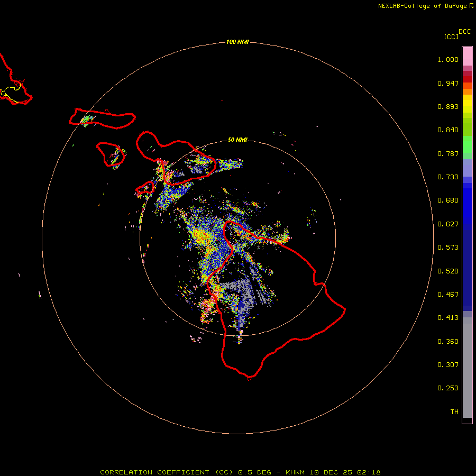Screen dimensions: 476x476
Task: Click the 0.893 scale value
Action: (448, 106)
